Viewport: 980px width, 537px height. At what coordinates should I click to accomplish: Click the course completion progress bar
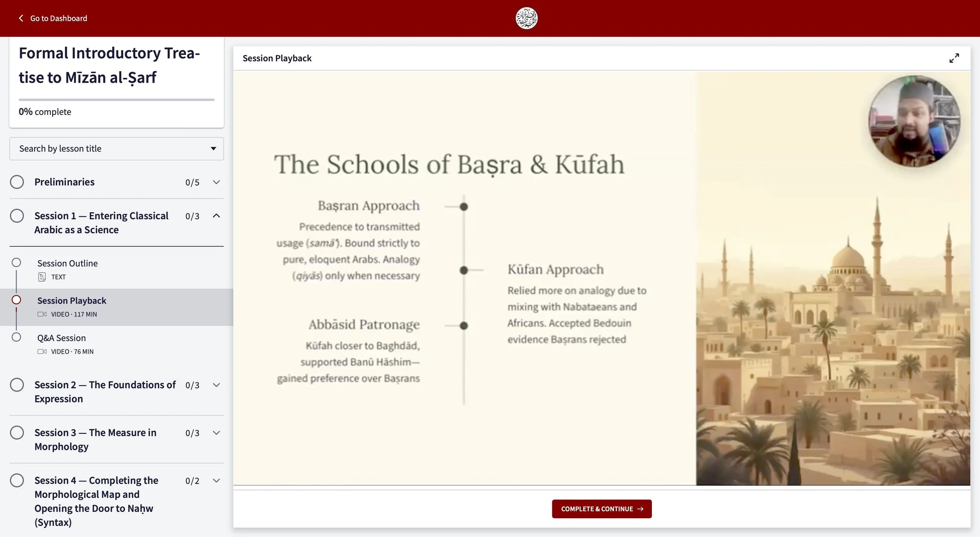[x=116, y=99]
